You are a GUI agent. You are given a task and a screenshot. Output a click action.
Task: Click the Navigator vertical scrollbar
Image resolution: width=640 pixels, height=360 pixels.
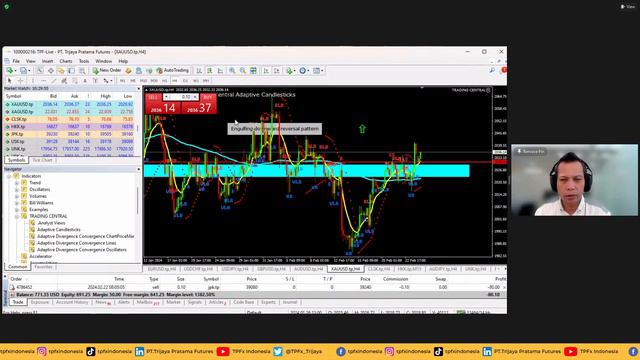click(x=138, y=200)
